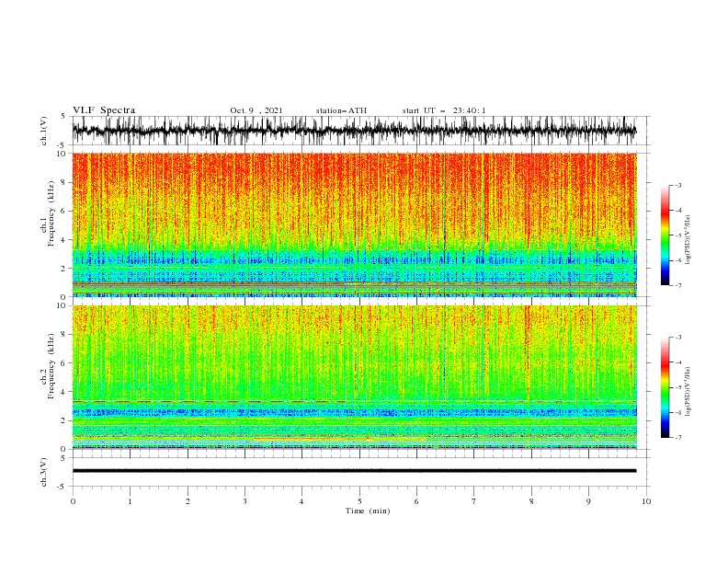Screen dimensions: 728x563
Task: Click the 3 tick label on the Time axis
Action: pyautogui.click(x=245, y=501)
